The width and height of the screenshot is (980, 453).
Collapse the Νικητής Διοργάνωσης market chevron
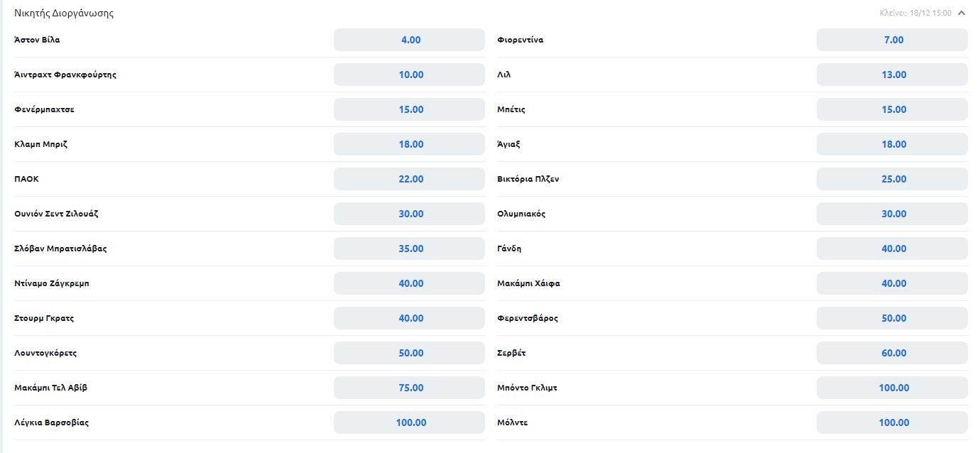click(x=962, y=13)
